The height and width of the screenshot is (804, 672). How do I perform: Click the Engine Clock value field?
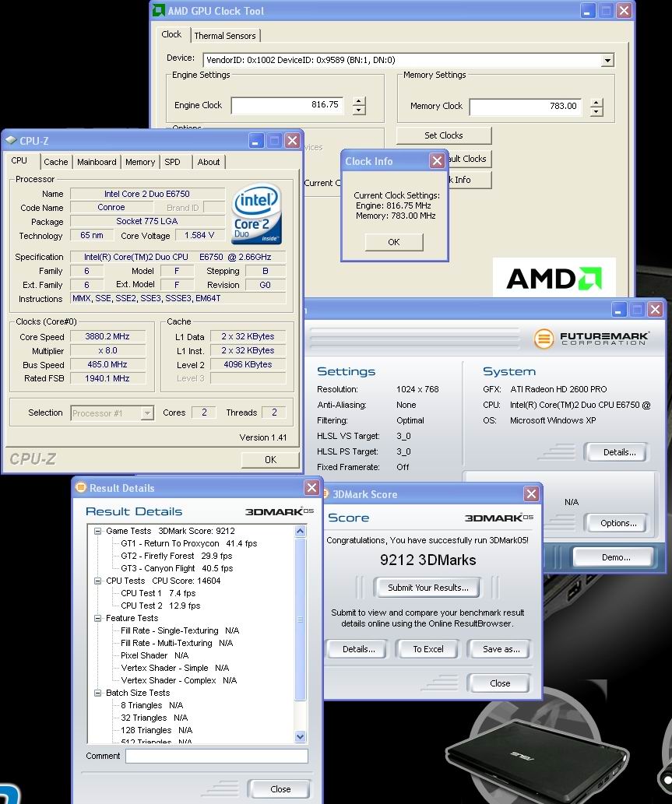[x=287, y=105]
